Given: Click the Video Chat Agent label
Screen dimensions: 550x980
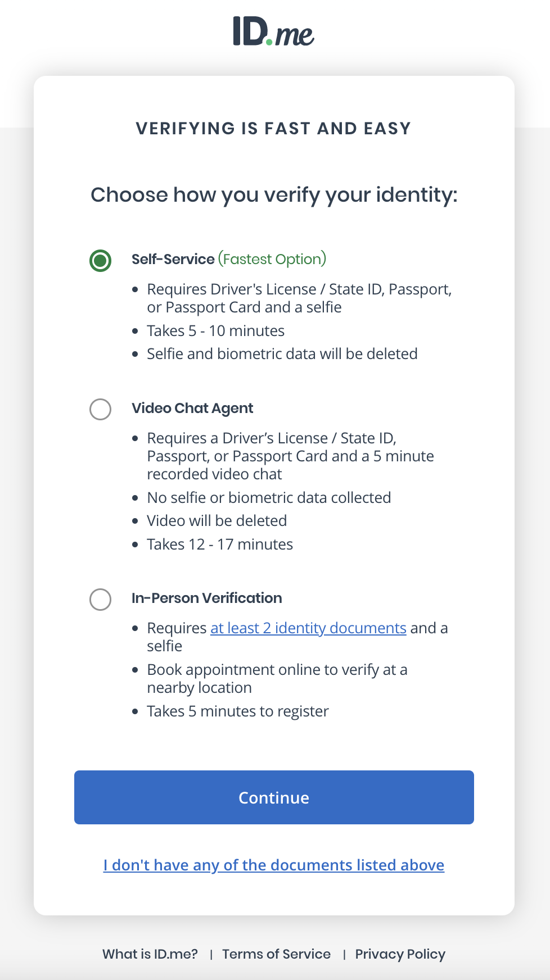Looking at the screenshot, I should [x=192, y=409].
